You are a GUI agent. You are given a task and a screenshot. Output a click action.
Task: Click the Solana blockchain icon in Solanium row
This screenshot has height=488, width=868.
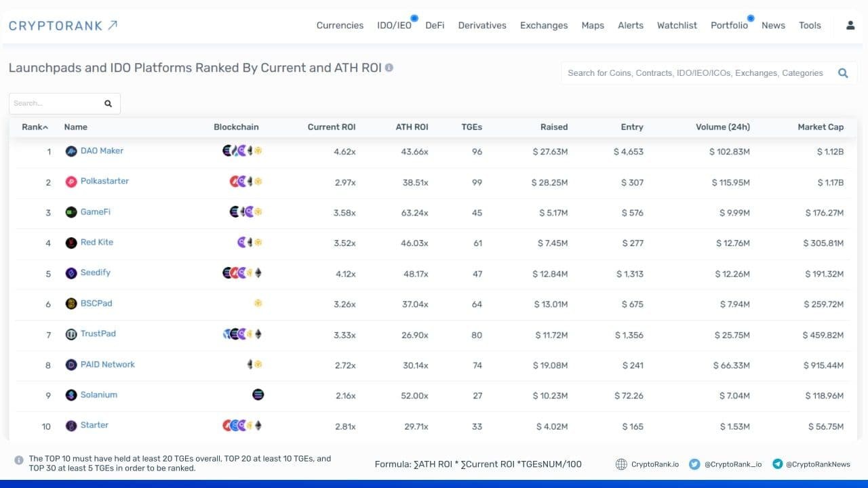[258, 394]
